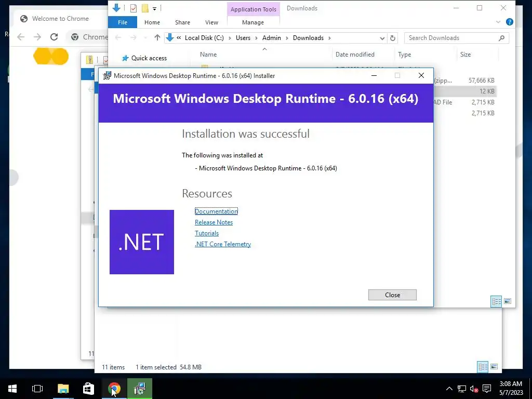Reload the page in Chrome
Screen dimensions: 532x399
point(54,37)
